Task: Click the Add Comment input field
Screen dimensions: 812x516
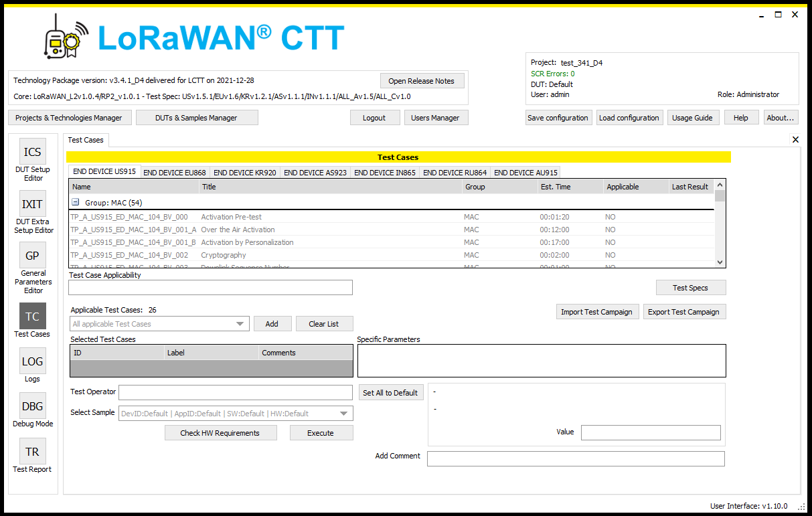Action: pyautogui.click(x=576, y=458)
